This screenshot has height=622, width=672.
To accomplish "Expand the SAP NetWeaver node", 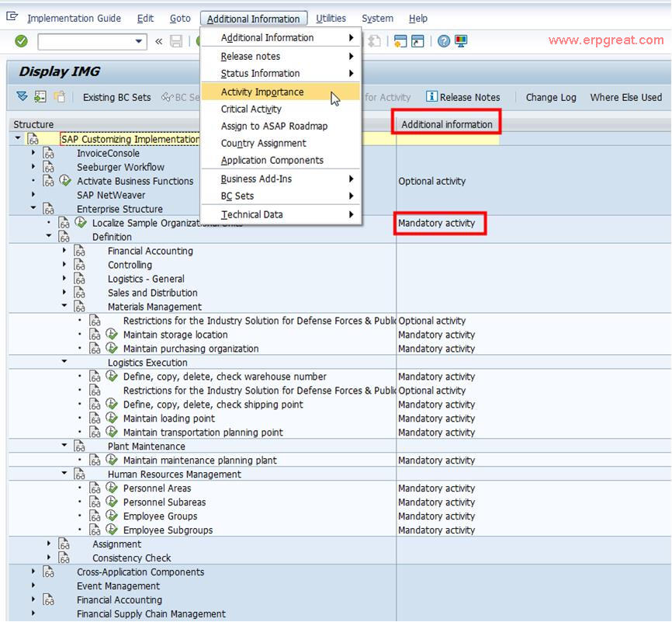I will coord(33,194).
